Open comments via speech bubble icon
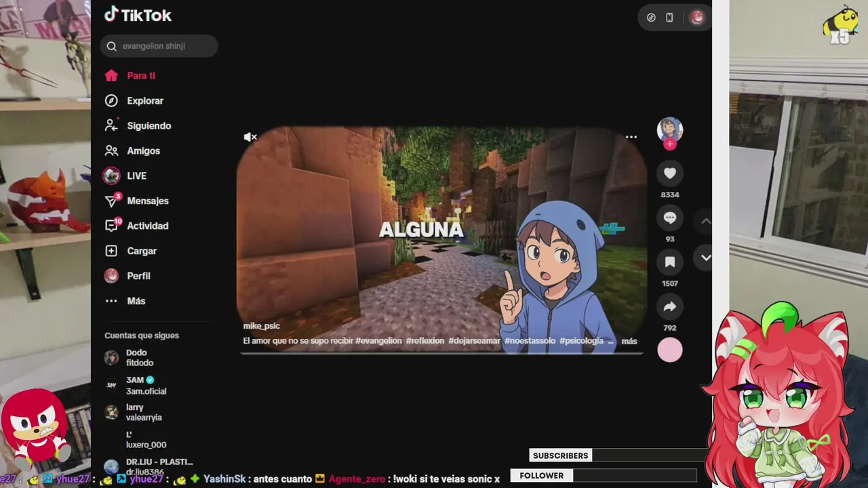The width and height of the screenshot is (868, 488). pos(670,218)
